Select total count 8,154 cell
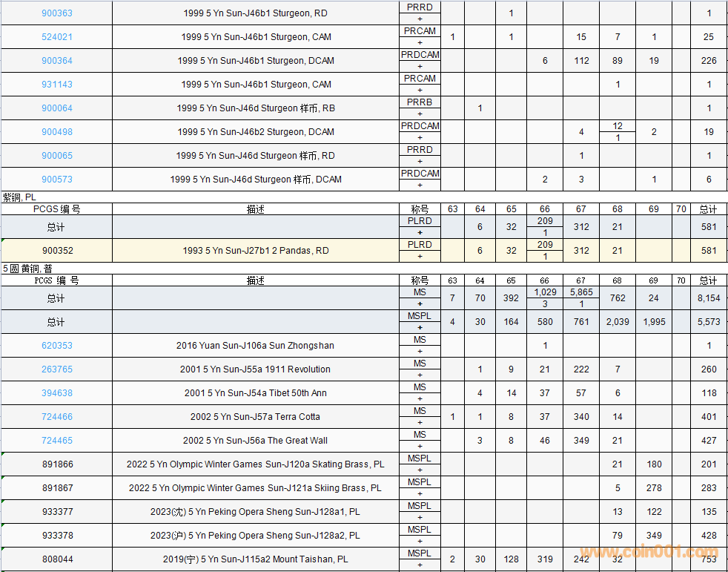This screenshot has width=728, height=572. (709, 298)
